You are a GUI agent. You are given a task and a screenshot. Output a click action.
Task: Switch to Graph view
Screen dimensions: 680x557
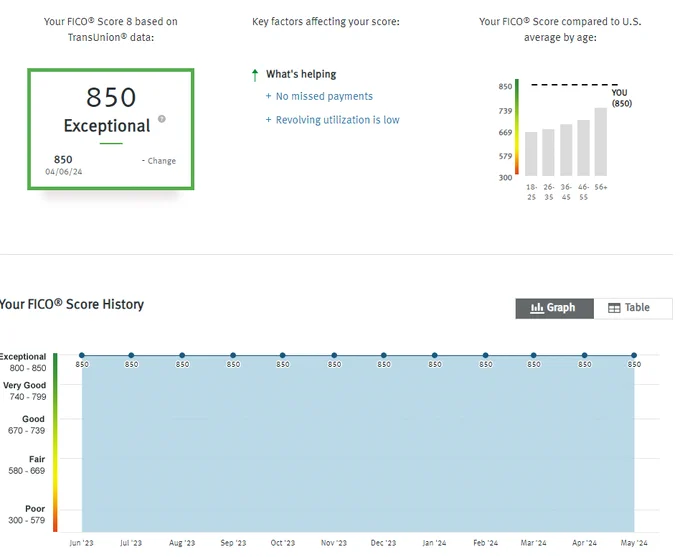click(x=554, y=308)
